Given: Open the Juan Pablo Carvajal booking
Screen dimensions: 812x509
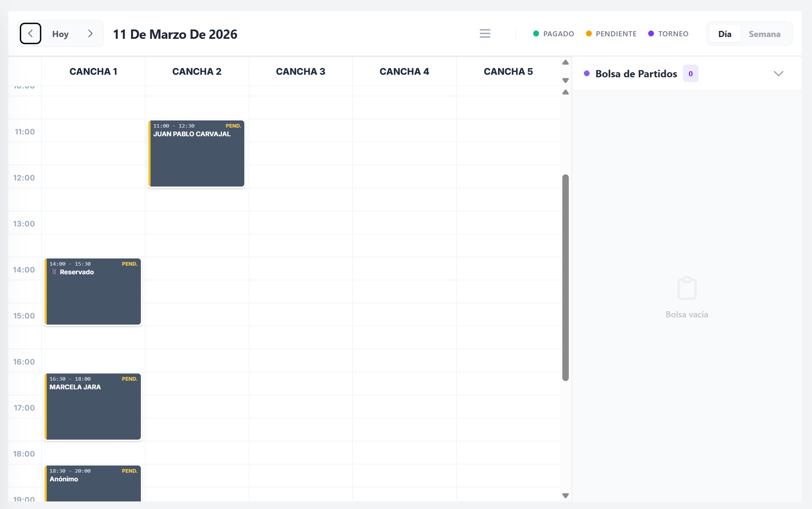Looking at the screenshot, I should click(197, 153).
